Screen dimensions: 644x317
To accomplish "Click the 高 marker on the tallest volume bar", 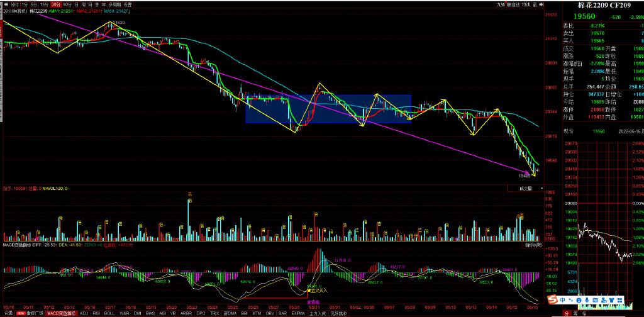I will [x=190, y=194].
